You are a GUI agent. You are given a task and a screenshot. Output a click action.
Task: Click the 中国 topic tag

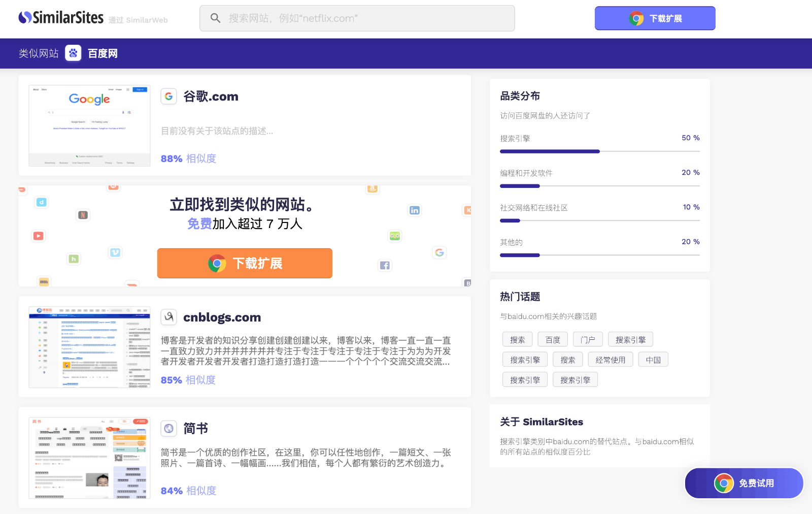(653, 360)
